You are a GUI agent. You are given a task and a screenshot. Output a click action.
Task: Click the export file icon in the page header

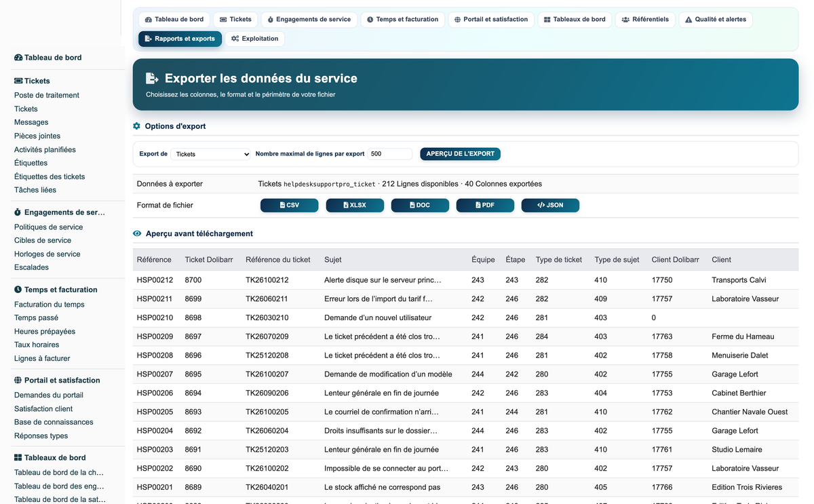pos(152,79)
